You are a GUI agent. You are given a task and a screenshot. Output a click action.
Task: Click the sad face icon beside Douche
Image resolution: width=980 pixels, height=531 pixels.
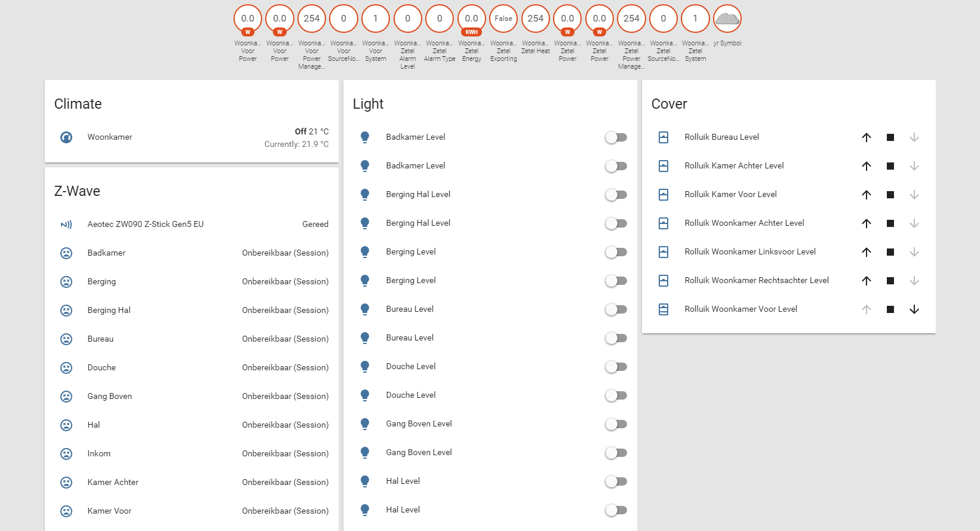[x=66, y=368]
